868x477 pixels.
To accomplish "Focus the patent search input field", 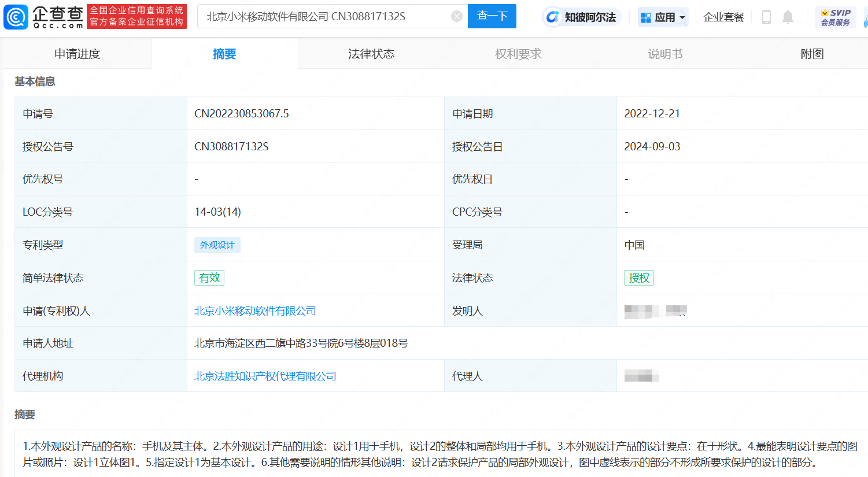I will click(324, 16).
